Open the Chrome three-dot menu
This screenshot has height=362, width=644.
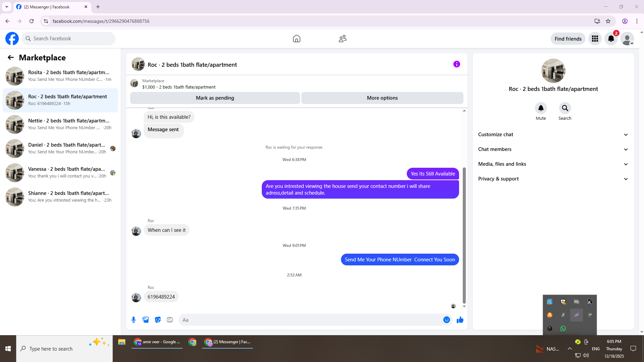[637, 21]
